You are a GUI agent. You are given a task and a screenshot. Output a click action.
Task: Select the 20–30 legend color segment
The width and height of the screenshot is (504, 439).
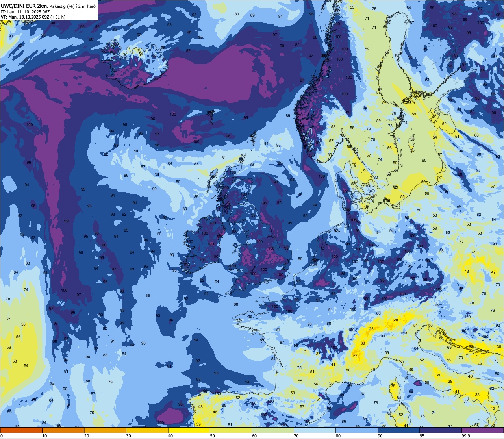point(105,430)
